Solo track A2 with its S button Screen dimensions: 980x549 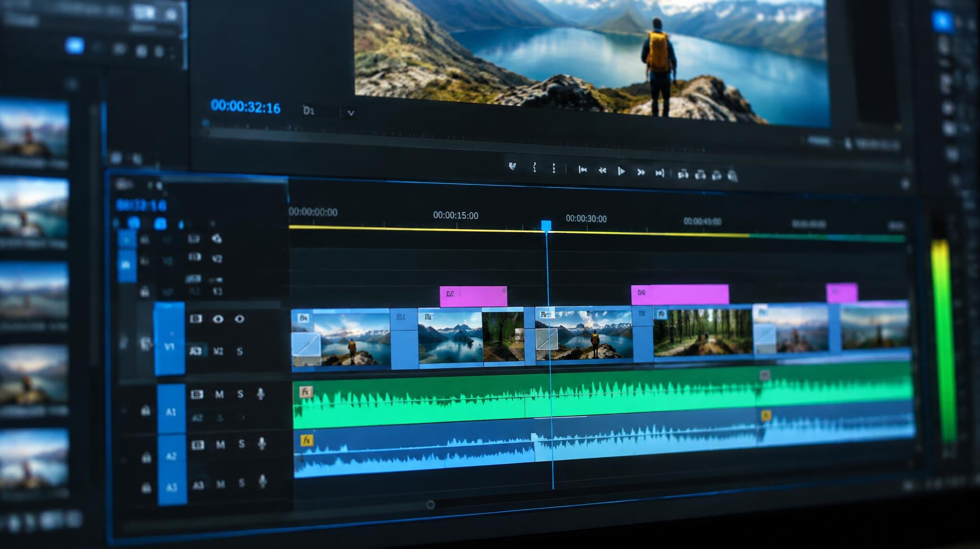point(242,444)
